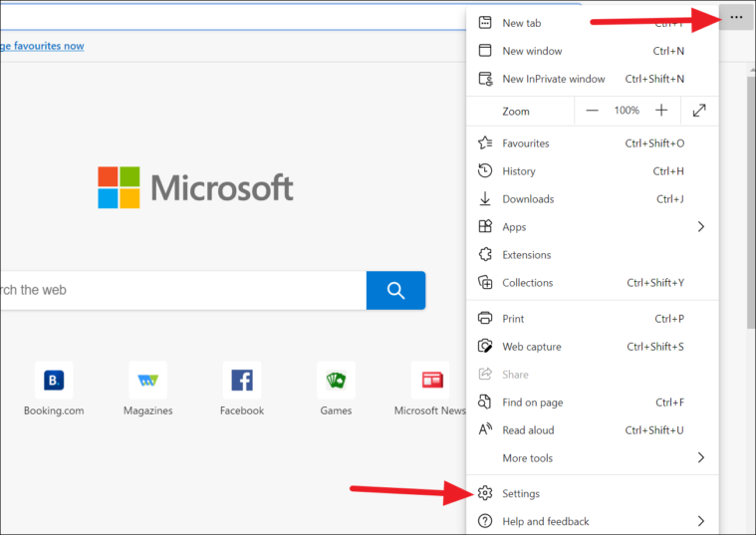Click the New InPrivate window icon

tap(485, 79)
